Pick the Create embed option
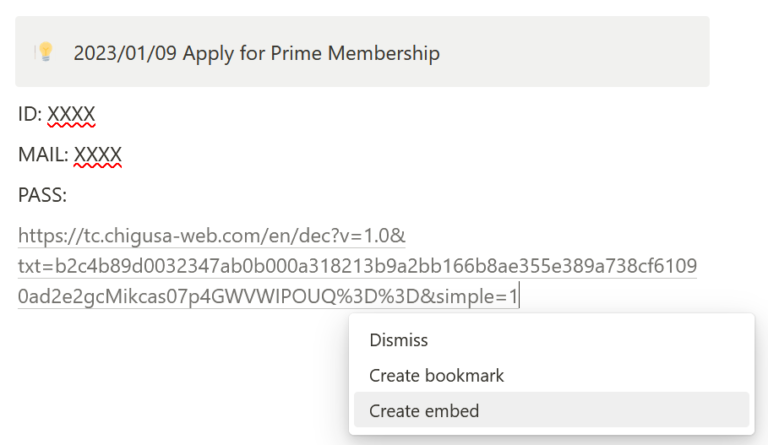Image resolution: width=768 pixels, height=445 pixels. tap(424, 411)
